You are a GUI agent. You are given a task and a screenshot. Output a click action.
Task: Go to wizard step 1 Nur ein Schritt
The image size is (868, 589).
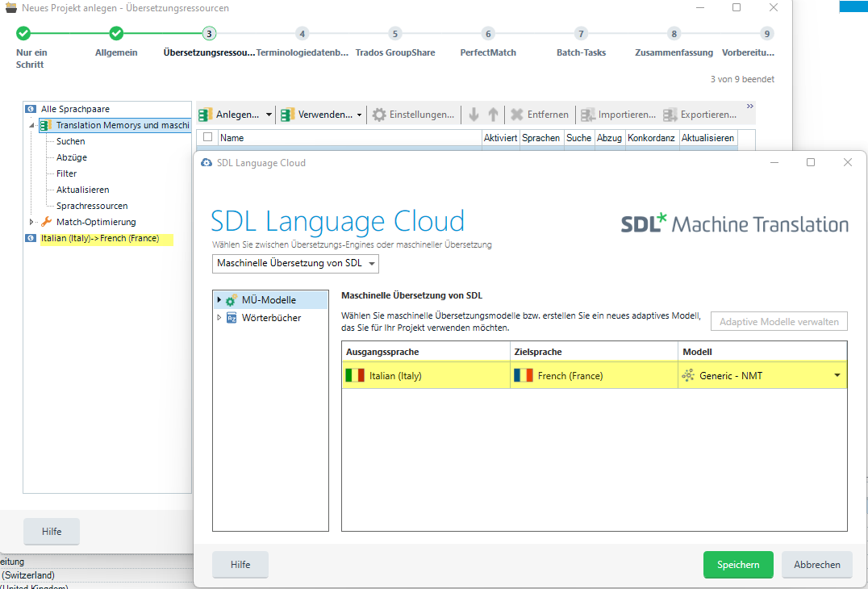tap(23, 34)
